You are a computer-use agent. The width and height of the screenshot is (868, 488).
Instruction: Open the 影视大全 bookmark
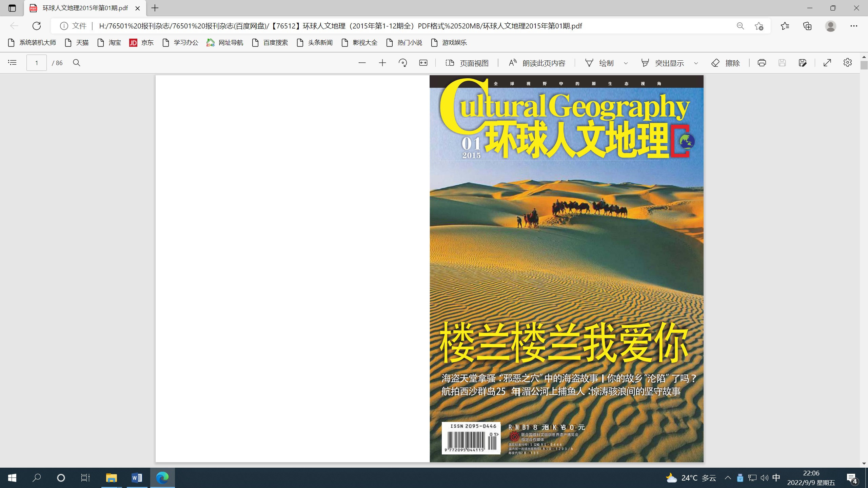click(x=359, y=43)
